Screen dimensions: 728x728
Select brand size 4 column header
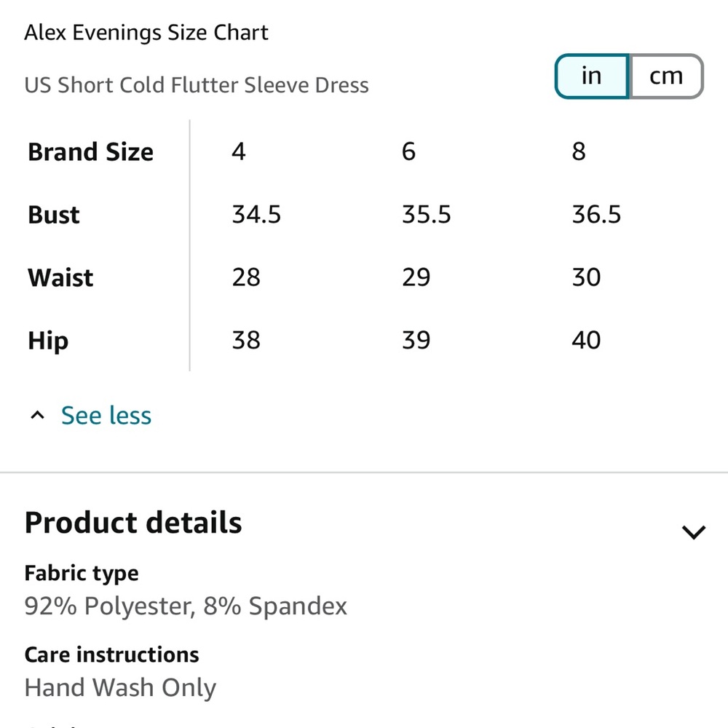click(x=239, y=151)
